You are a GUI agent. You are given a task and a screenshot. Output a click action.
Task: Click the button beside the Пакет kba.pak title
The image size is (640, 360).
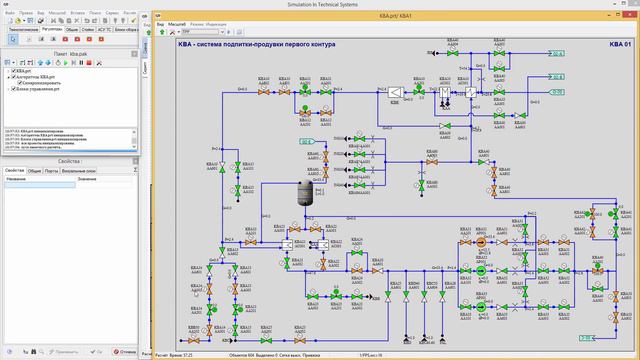click(x=135, y=54)
